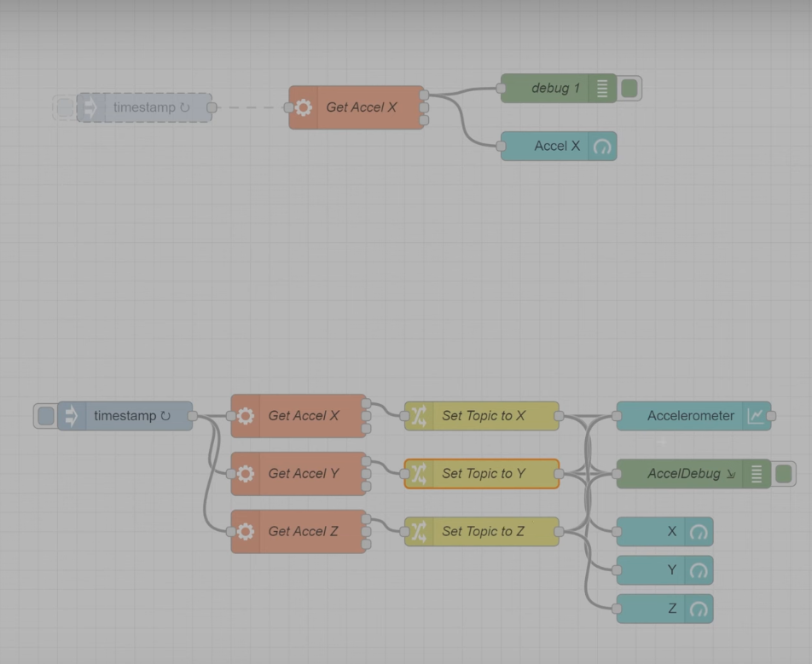Click the gauge icon on the Accel X node
This screenshot has height=664, width=812.
tap(601, 147)
